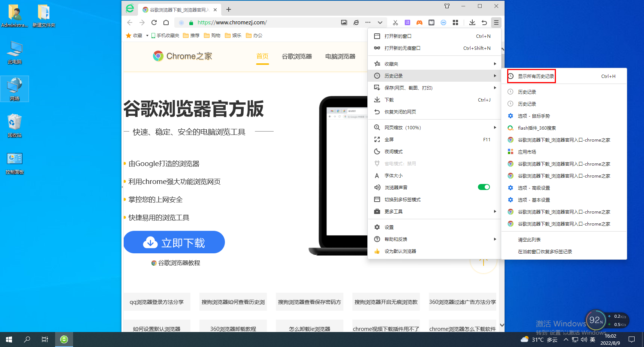Open the Recycle Bin desktop icon
This screenshot has width=644, height=347.
click(15, 126)
